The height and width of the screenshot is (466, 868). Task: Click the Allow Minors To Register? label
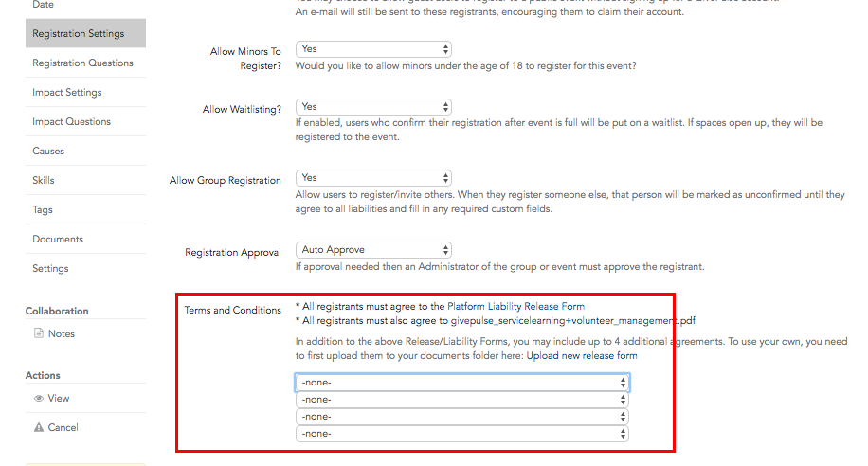pos(245,58)
